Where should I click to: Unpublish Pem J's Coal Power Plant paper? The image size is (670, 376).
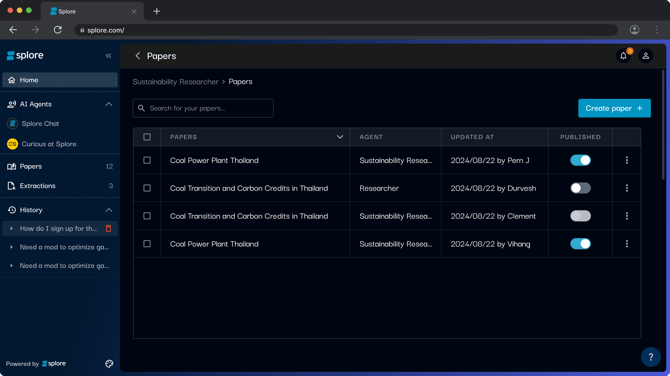click(580, 160)
